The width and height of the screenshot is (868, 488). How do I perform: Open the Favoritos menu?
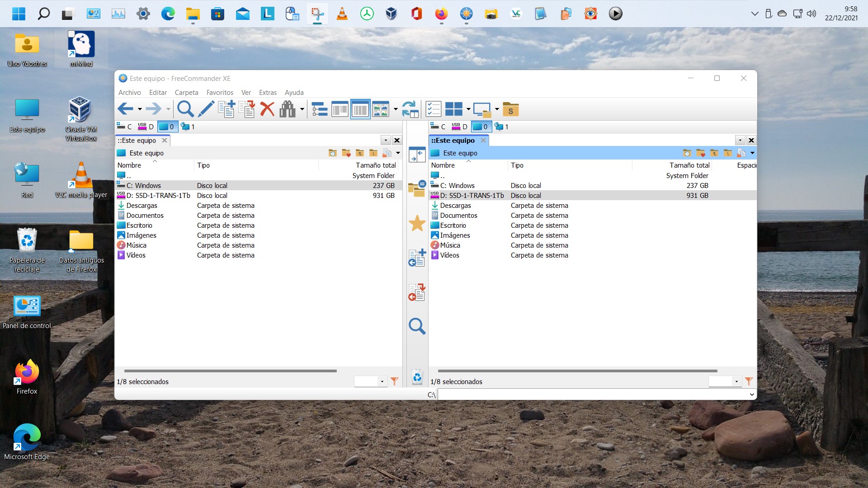coord(220,92)
